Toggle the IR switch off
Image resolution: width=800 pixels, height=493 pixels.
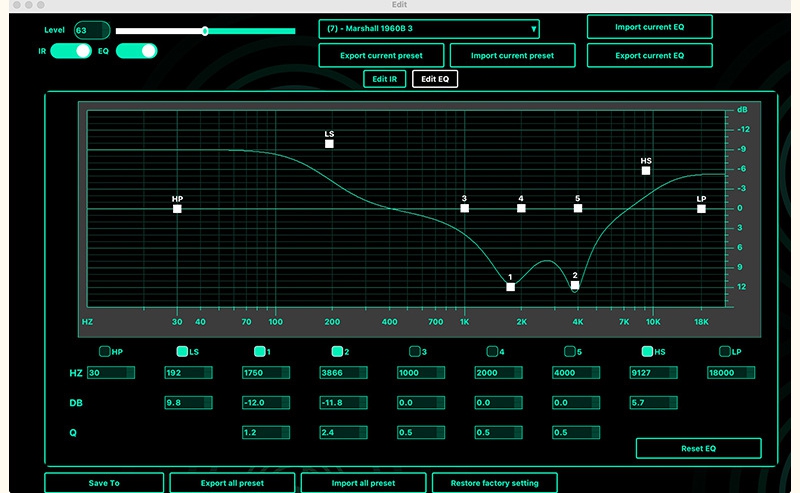coord(71,51)
